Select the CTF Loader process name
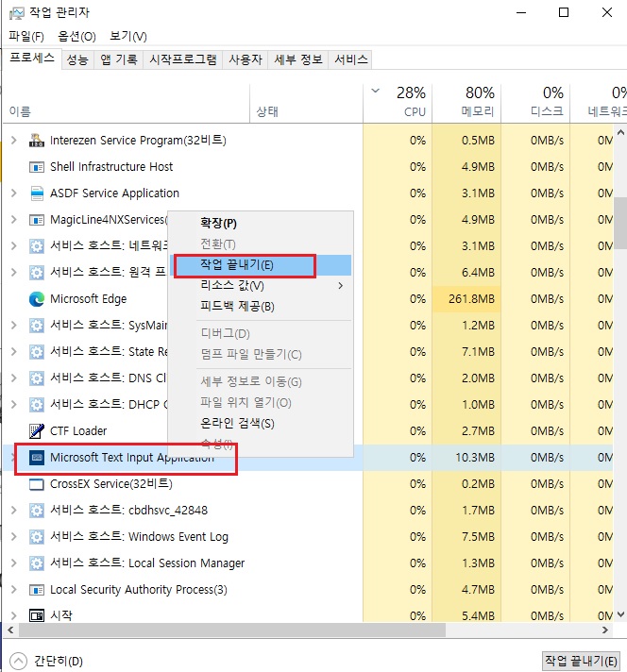 78,430
